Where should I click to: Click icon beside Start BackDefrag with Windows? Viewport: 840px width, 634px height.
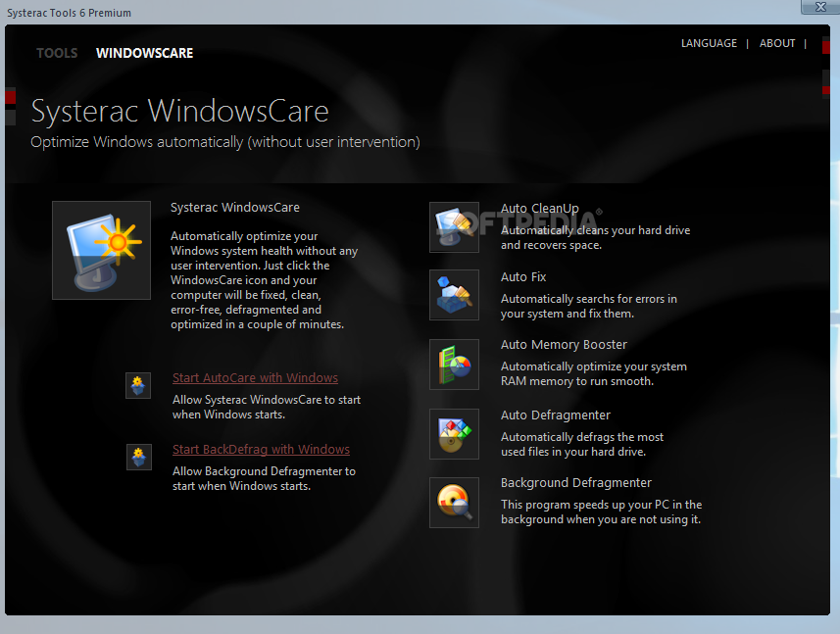pyautogui.click(x=139, y=458)
